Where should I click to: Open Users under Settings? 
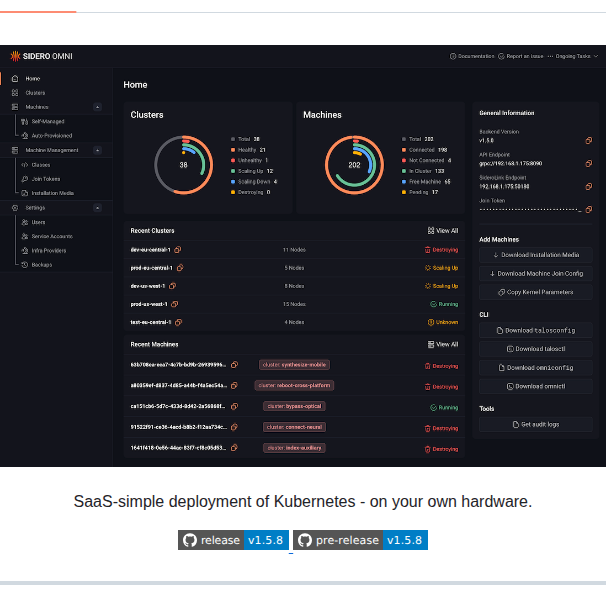[38, 222]
